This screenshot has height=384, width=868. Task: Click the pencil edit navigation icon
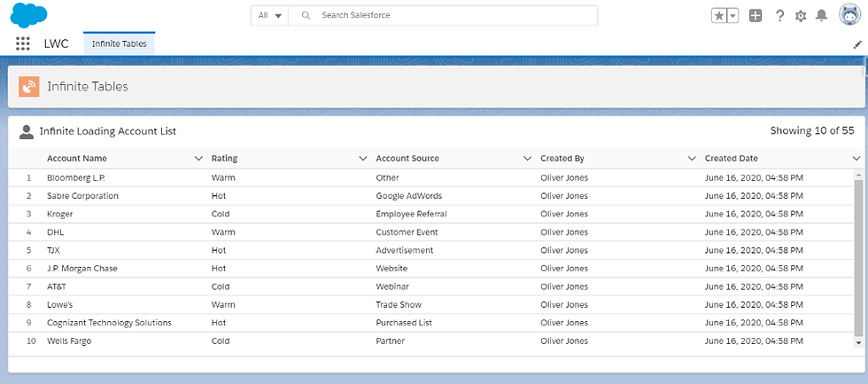[857, 45]
